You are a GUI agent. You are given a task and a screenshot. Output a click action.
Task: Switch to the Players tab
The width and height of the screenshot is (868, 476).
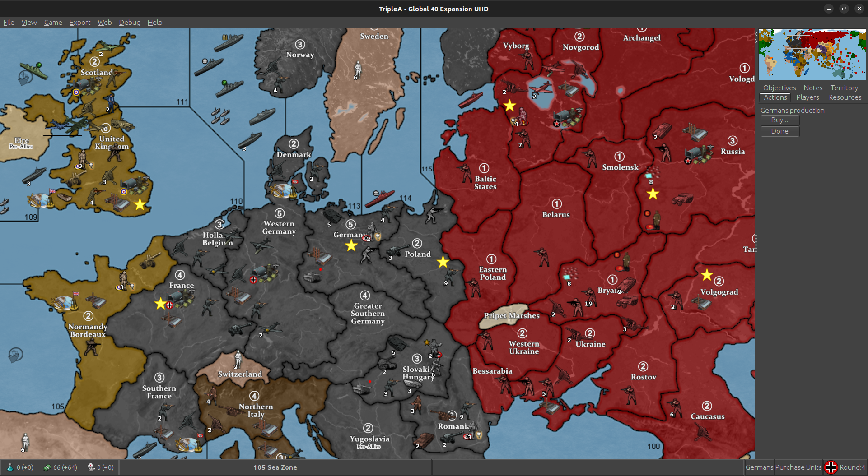tap(807, 97)
